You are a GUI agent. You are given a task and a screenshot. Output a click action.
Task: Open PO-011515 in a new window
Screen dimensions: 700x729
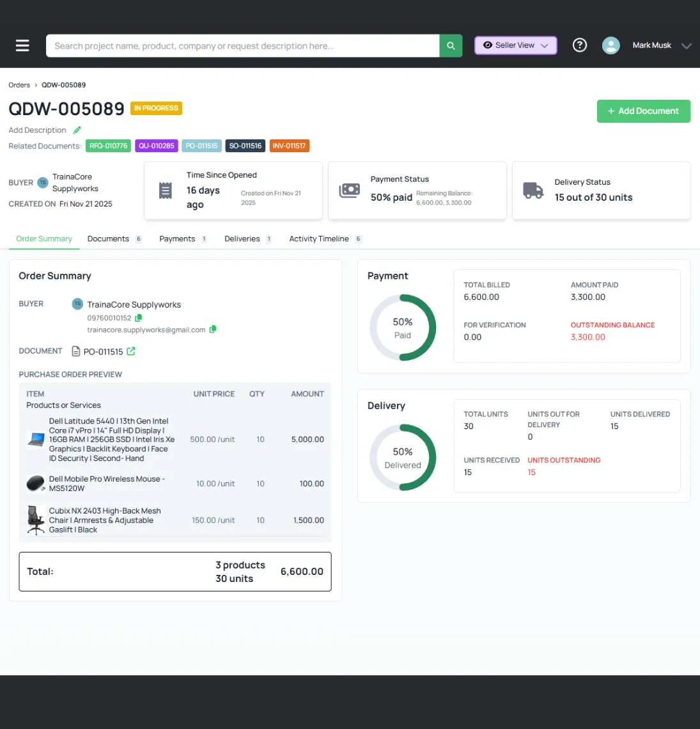(x=131, y=350)
